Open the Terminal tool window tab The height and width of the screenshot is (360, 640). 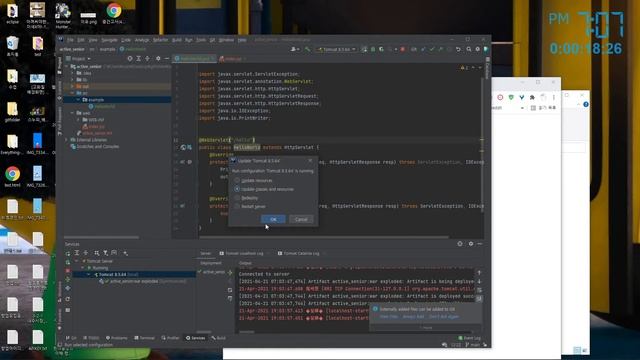(x=144, y=338)
